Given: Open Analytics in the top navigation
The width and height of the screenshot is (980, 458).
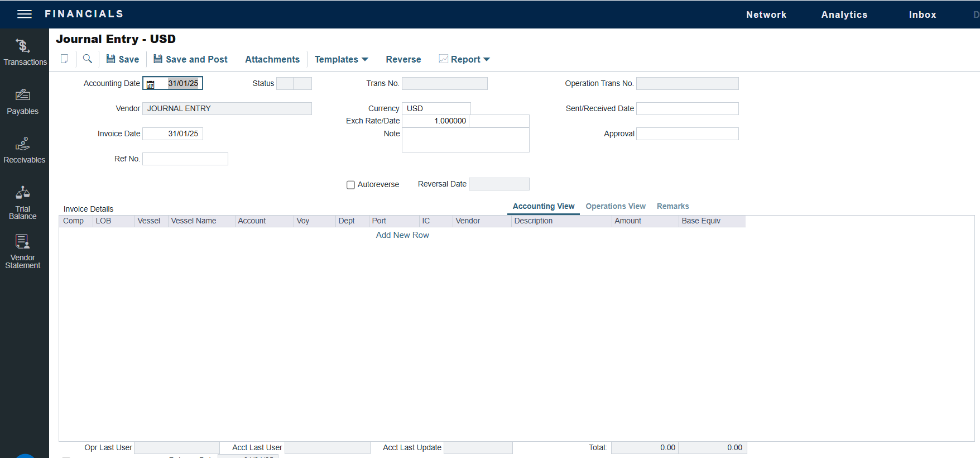Looking at the screenshot, I should pyautogui.click(x=844, y=15).
